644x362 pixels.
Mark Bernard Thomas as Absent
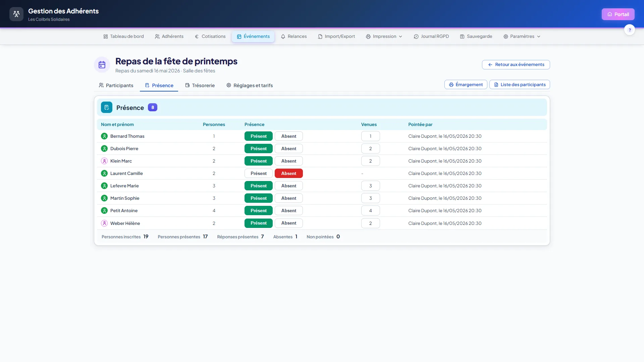pos(289,136)
